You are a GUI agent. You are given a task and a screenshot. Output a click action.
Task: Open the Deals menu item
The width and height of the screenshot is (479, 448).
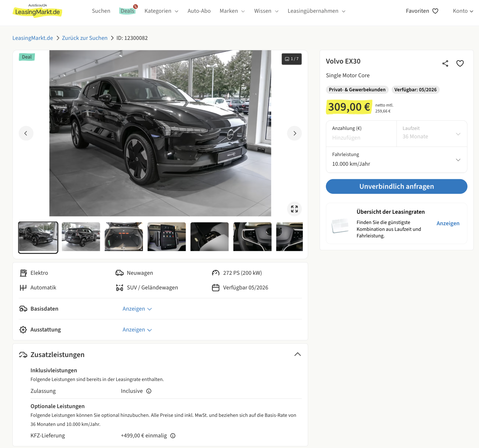127,11
